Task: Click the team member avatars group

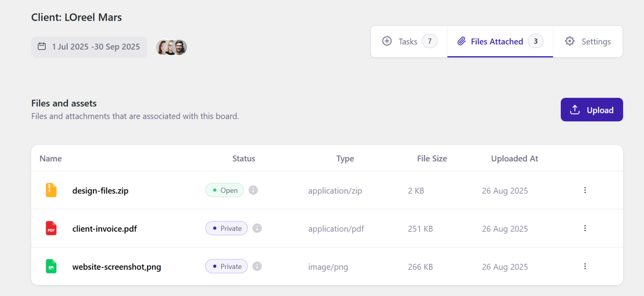Action: [171, 47]
